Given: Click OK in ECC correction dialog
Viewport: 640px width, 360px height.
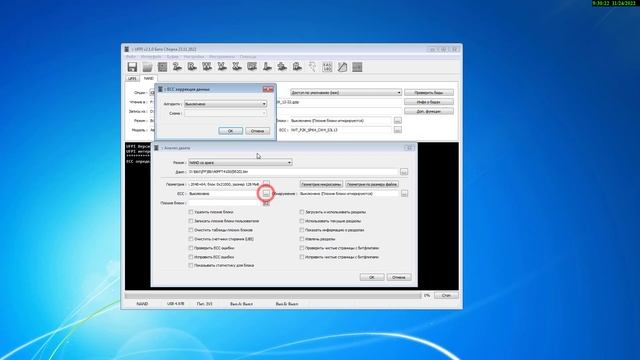Looking at the screenshot, I should tap(230, 131).
